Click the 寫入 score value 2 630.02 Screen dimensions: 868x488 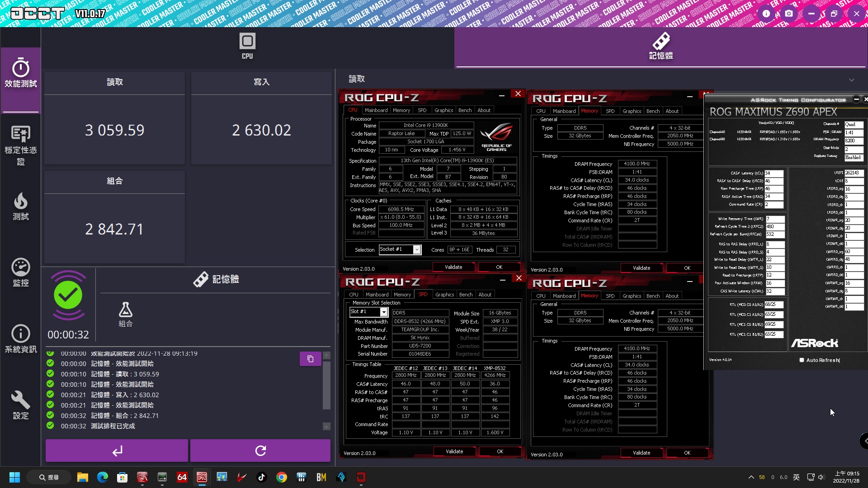[261, 130]
